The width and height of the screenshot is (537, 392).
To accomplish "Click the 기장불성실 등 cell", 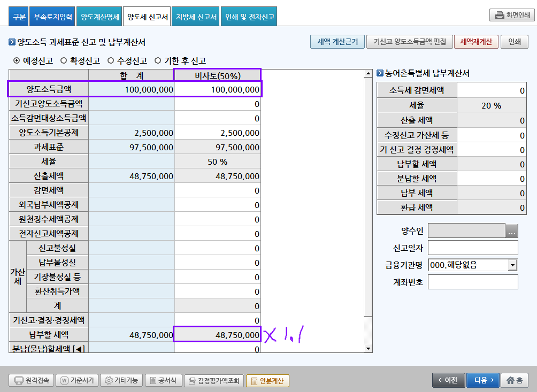I will click(x=218, y=276).
